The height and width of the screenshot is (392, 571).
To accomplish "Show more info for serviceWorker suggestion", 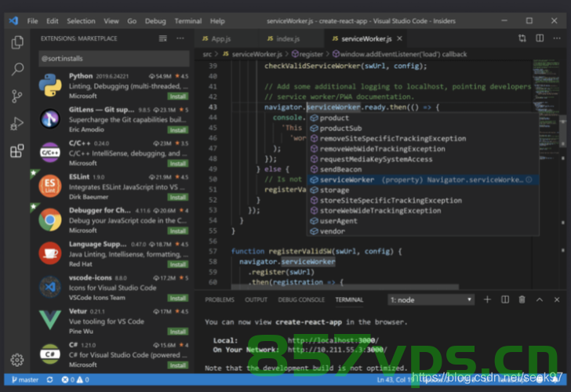I will coord(529,180).
